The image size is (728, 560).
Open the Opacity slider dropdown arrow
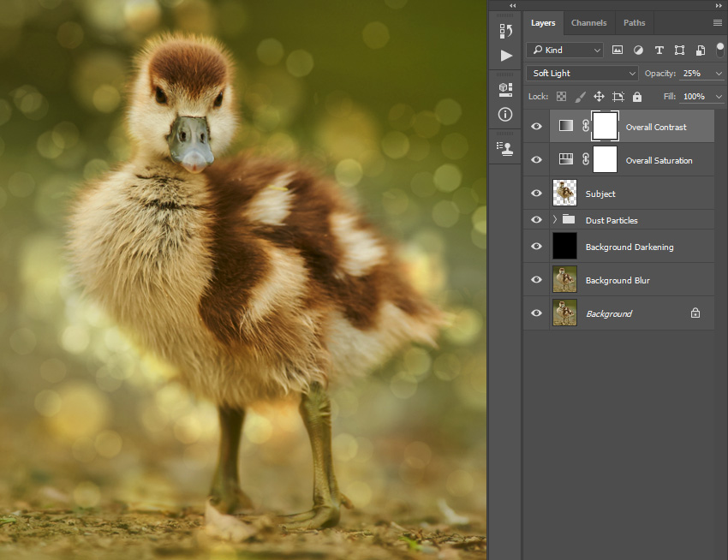pyautogui.click(x=719, y=74)
